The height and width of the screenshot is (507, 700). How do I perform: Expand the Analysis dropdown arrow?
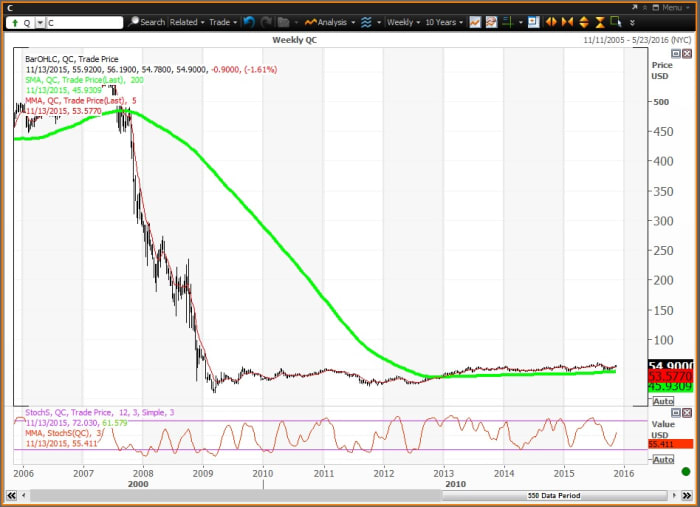[x=353, y=22]
